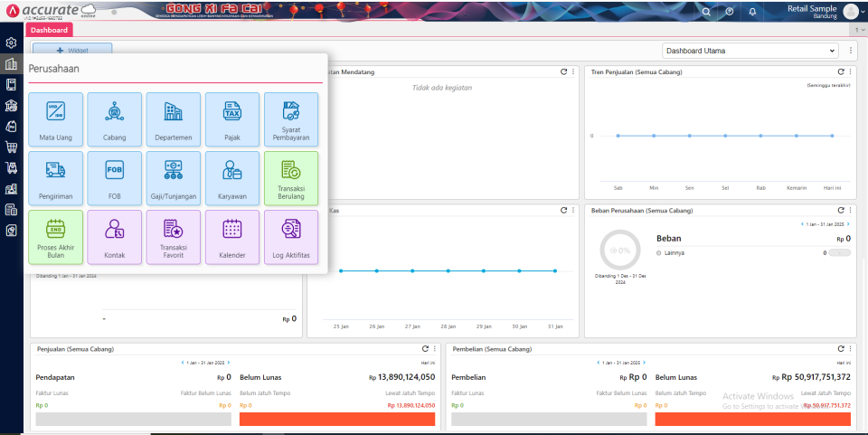868x435 pixels.
Task: Go to next period in Penjualan widget
Action: [229, 363]
